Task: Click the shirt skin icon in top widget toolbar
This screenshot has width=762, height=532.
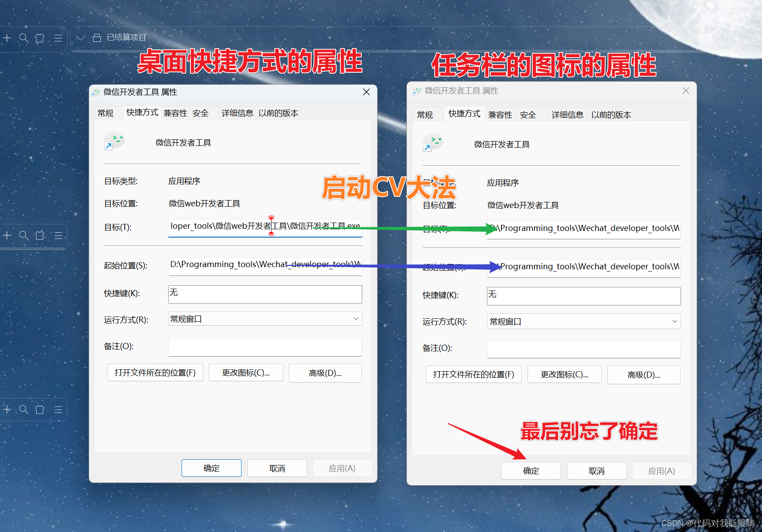Action: pos(40,38)
